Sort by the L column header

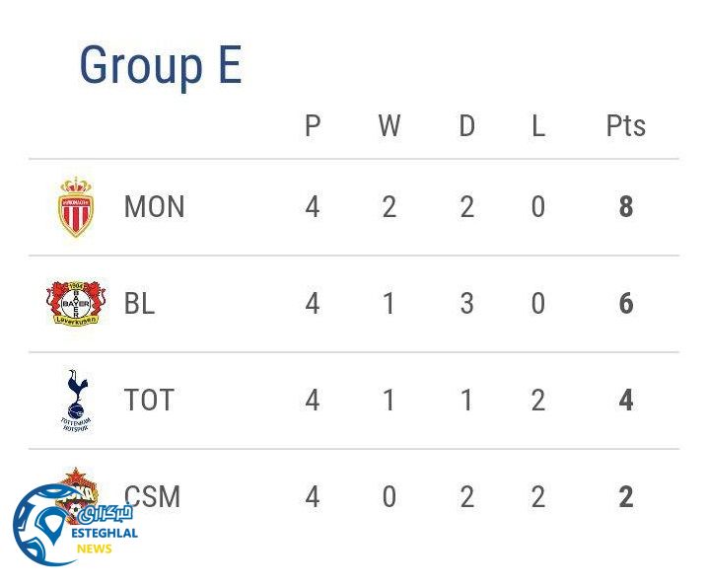click(x=537, y=126)
